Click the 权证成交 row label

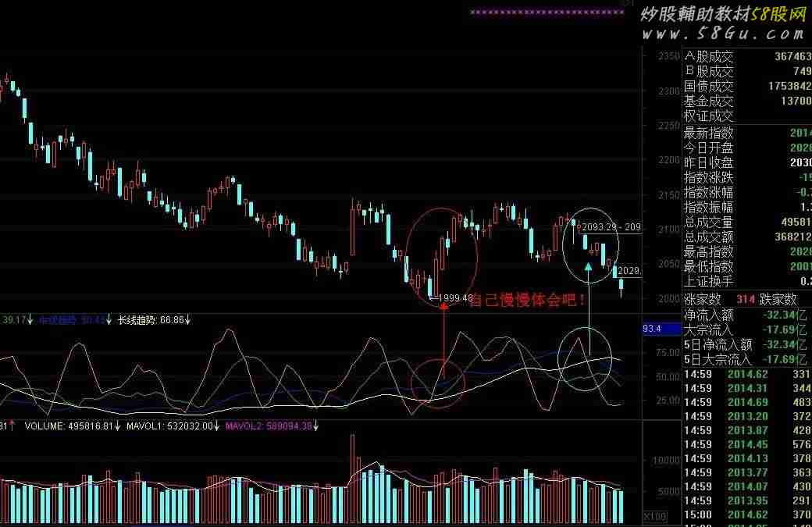709,116
